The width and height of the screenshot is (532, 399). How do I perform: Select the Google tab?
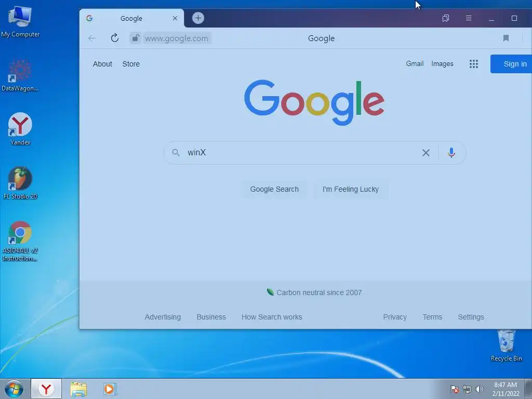131,18
